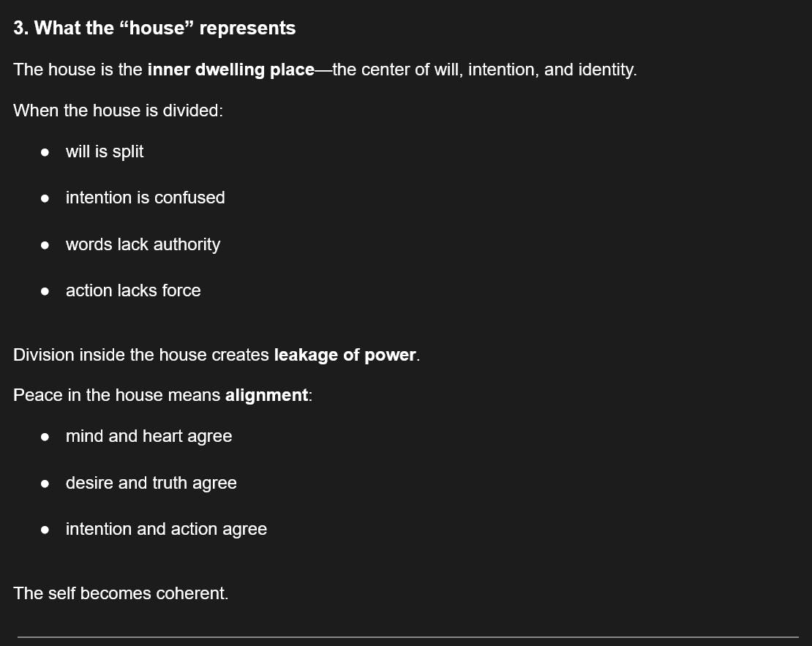Click the bullet text "will is split"
The height and width of the screenshot is (646, 812).
(x=105, y=151)
